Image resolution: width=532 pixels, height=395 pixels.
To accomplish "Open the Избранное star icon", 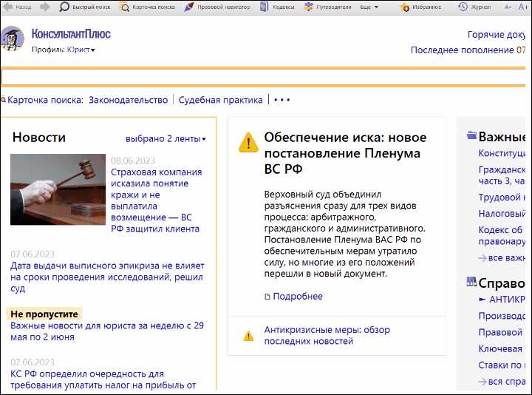I will click(x=404, y=7).
